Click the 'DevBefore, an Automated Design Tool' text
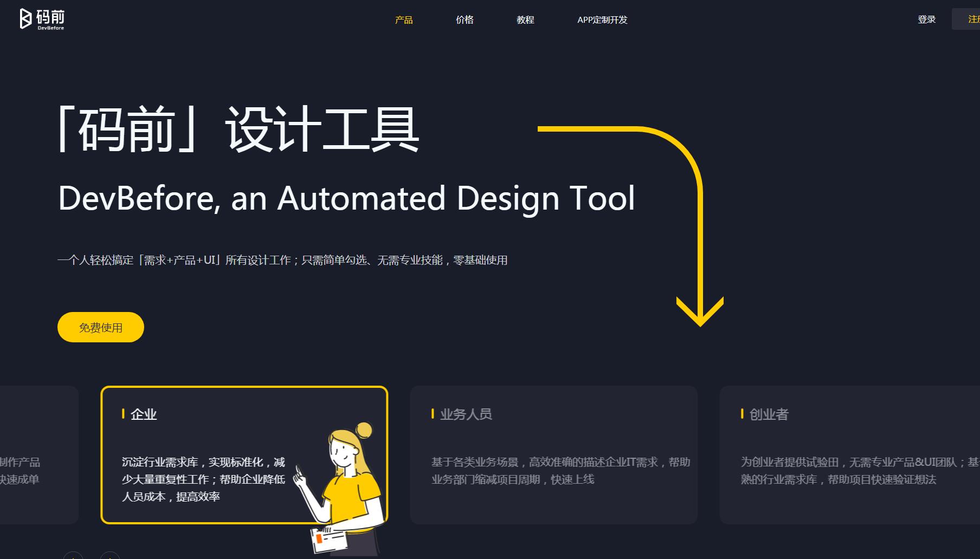The image size is (980, 559). pyautogui.click(x=346, y=198)
